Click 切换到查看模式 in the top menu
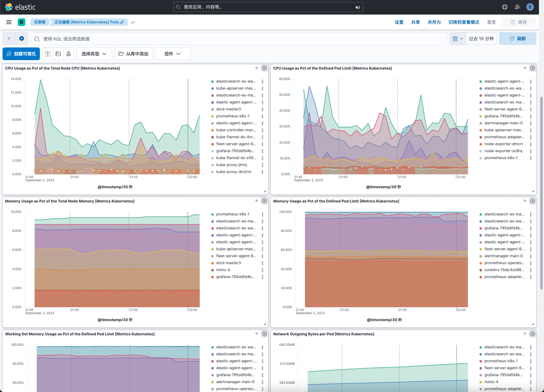544x392 pixels. point(464,22)
